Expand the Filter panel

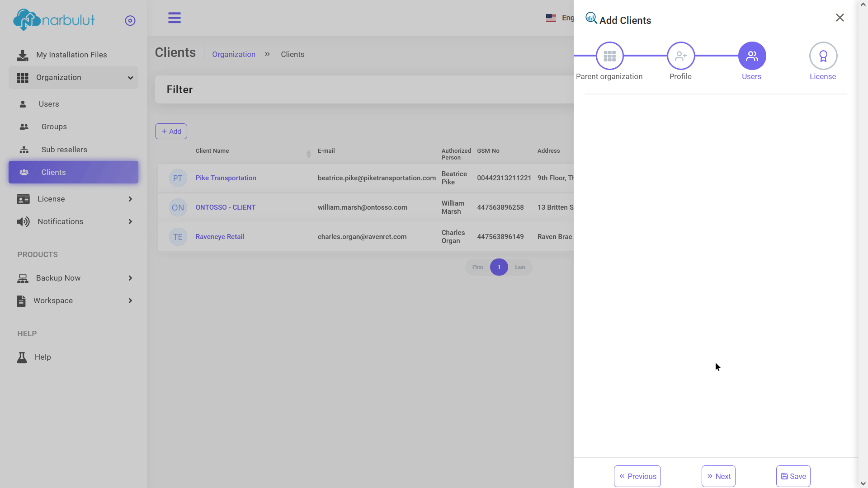[x=364, y=89]
